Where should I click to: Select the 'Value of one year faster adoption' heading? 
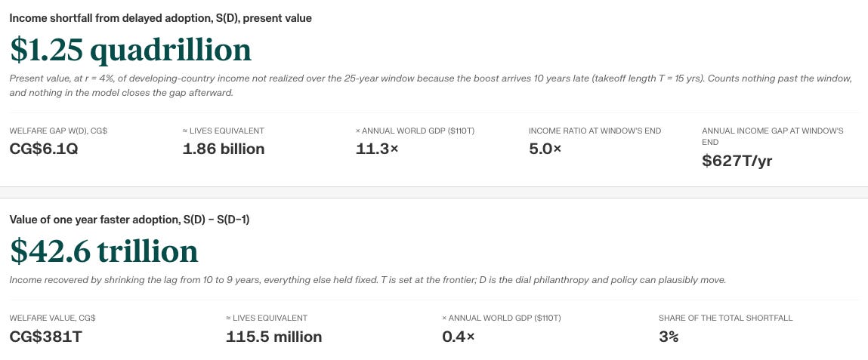129,220
